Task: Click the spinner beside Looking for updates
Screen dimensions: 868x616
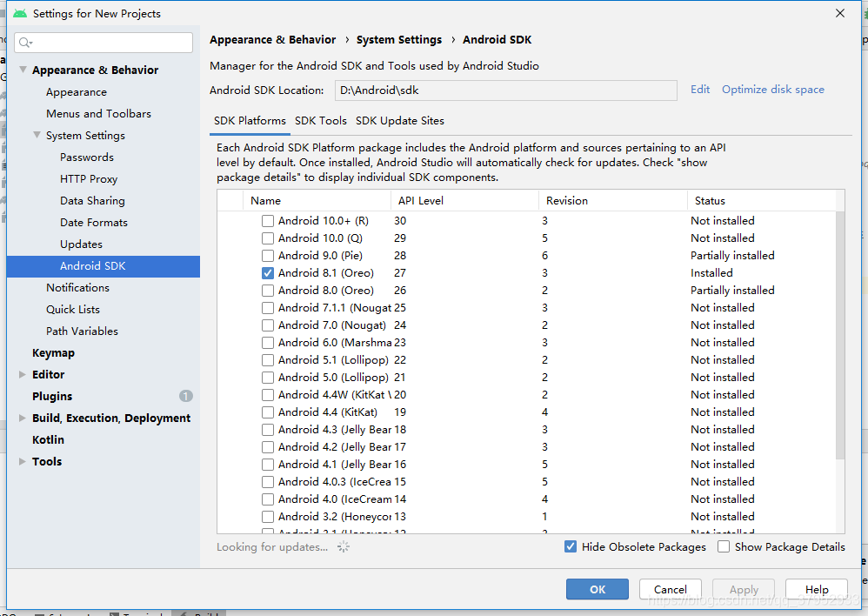Action: [x=344, y=547]
